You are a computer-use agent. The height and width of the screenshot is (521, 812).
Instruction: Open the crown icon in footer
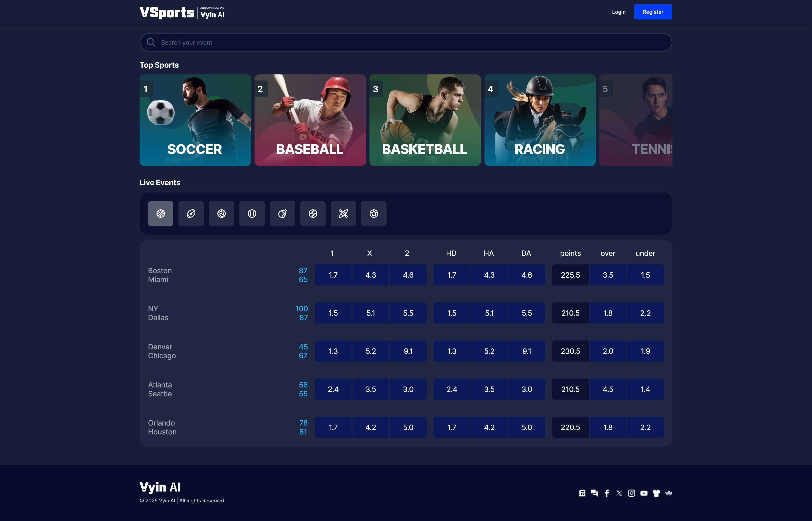[x=669, y=493]
